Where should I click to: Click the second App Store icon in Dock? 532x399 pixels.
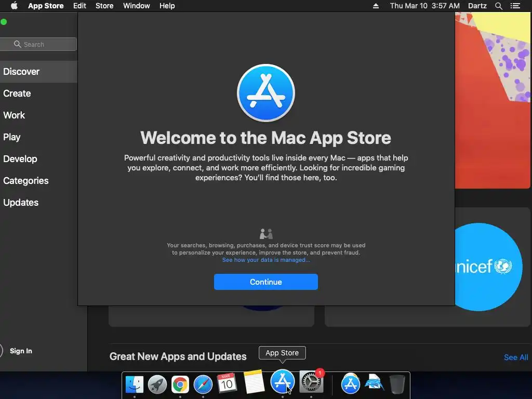(x=351, y=384)
